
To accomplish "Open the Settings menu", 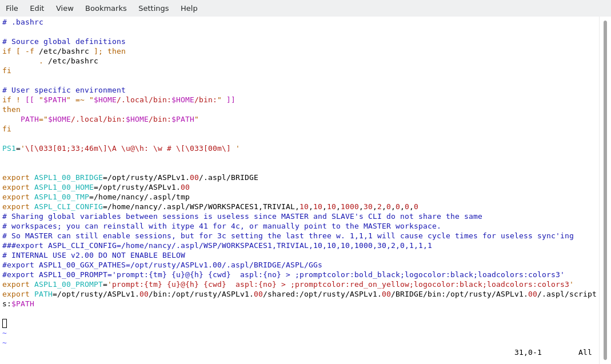I will coord(153,8).
